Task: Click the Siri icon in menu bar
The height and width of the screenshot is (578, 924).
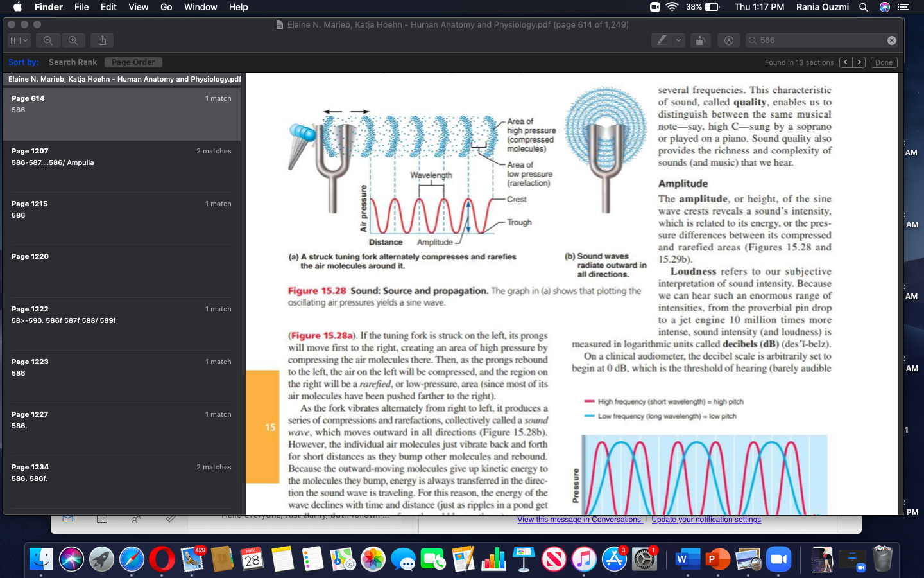Action: coord(885,7)
